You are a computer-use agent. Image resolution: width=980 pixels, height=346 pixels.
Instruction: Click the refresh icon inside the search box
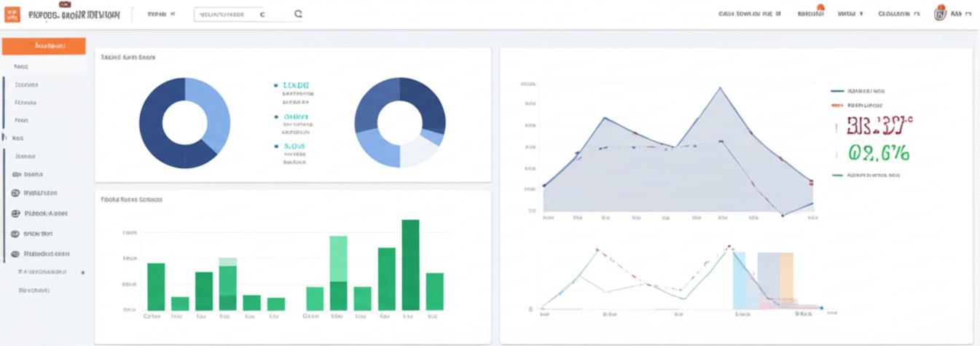[262, 14]
